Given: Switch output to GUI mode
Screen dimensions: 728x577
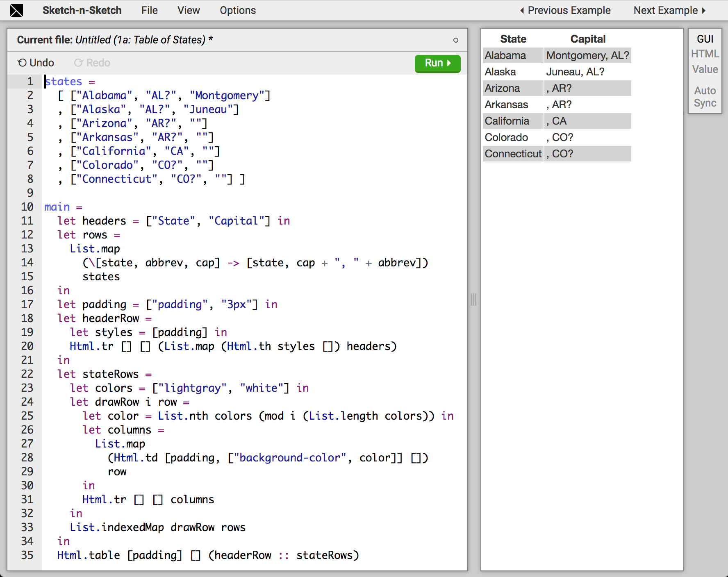Looking at the screenshot, I should 705,39.
